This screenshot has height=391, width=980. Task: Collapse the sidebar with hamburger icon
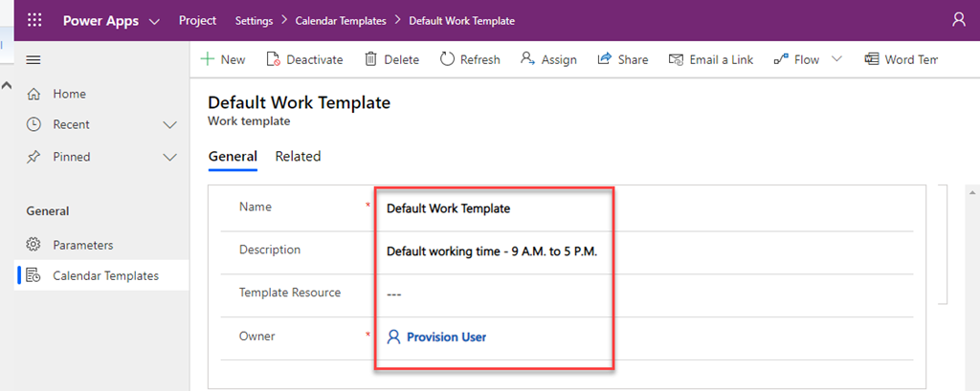33,59
